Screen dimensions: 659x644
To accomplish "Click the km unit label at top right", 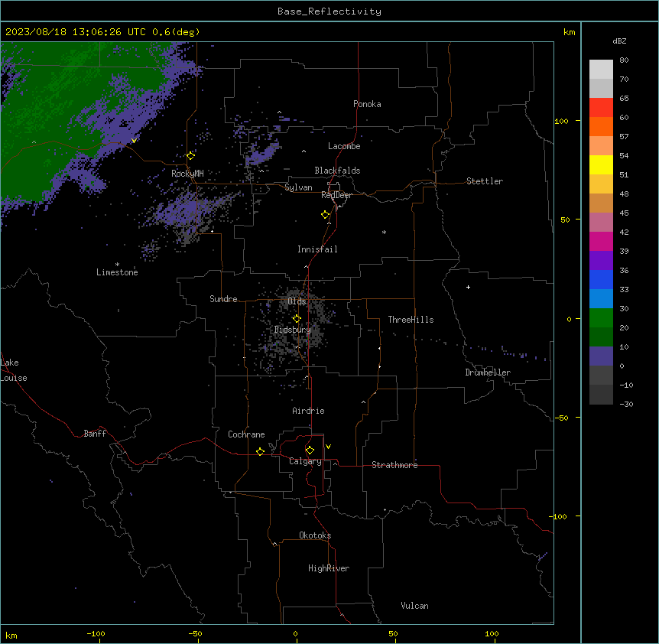I will (570, 32).
